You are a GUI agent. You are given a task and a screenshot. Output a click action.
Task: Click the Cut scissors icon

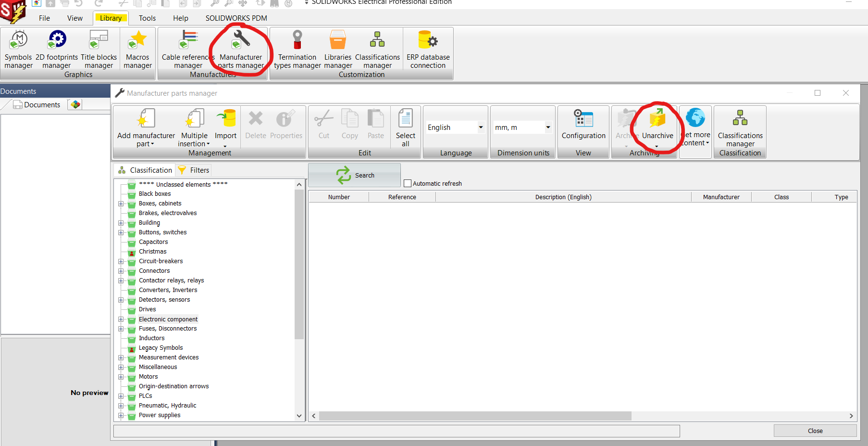point(324,125)
